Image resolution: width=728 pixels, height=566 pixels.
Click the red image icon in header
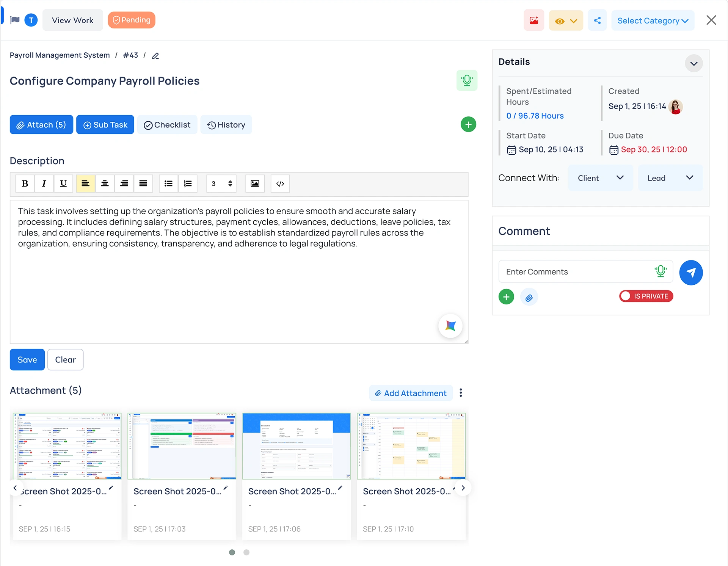pyautogui.click(x=534, y=20)
